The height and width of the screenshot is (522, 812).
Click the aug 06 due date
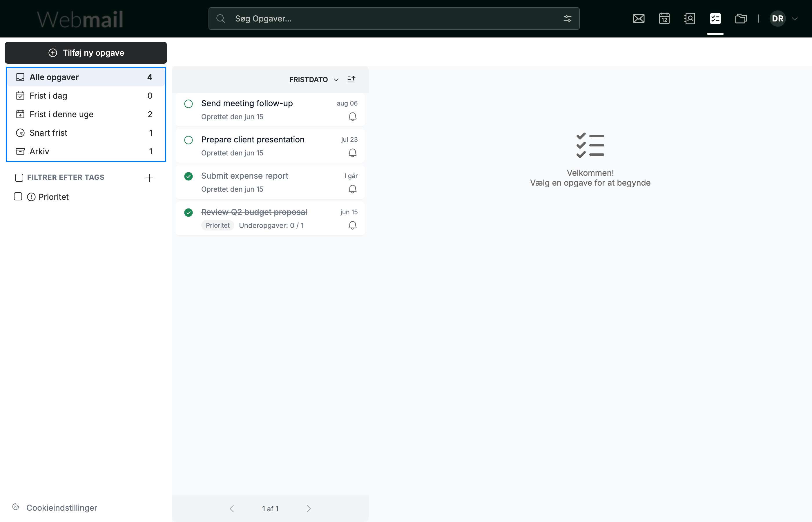pyautogui.click(x=347, y=103)
